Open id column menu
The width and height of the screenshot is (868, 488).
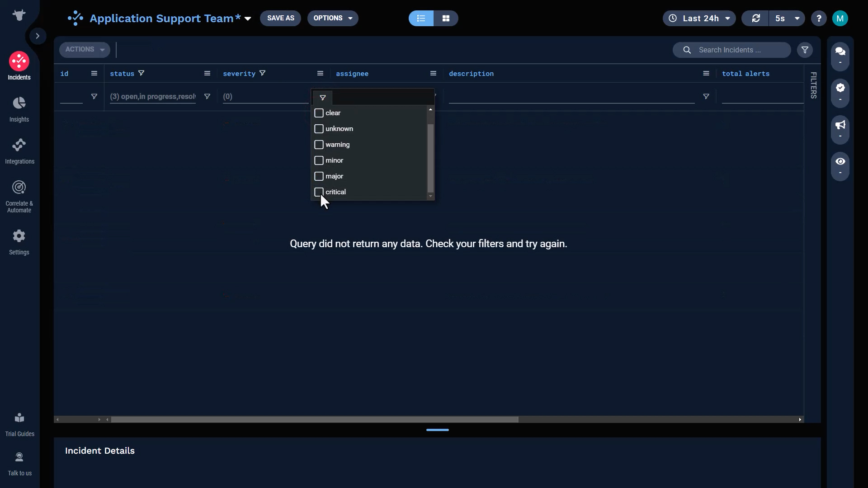(x=94, y=73)
